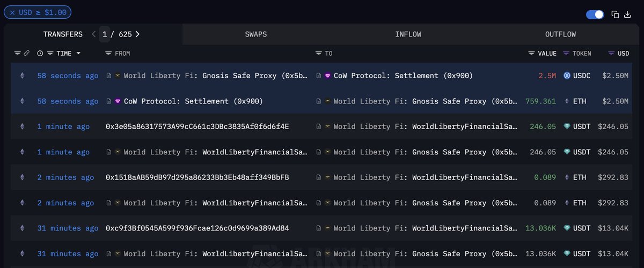
Task: Click the USDC token icon
Action: pyautogui.click(x=567, y=76)
